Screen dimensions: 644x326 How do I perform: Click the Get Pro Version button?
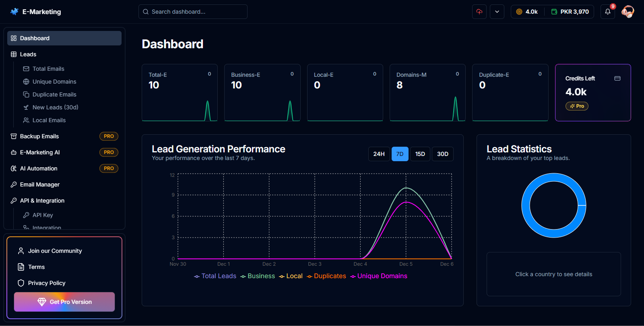64,302
